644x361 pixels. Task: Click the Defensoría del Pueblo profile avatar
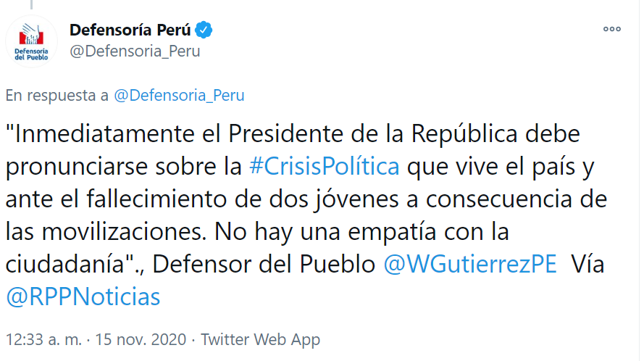coord(32,41)
